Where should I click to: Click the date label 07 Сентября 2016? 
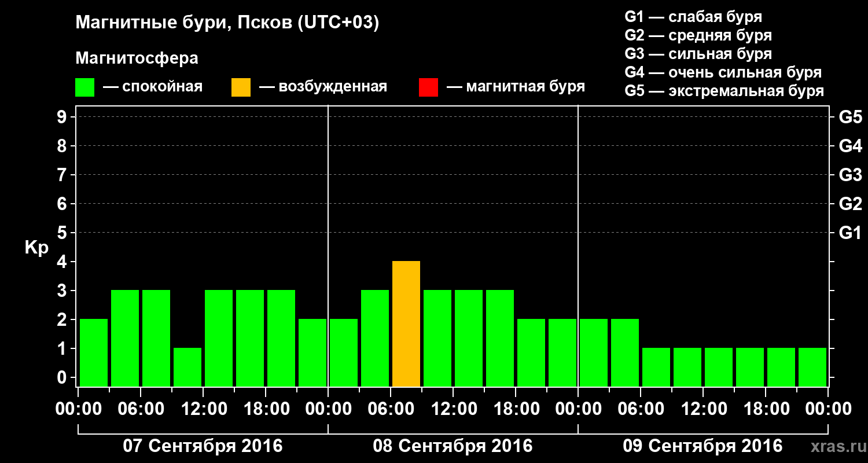203,446
